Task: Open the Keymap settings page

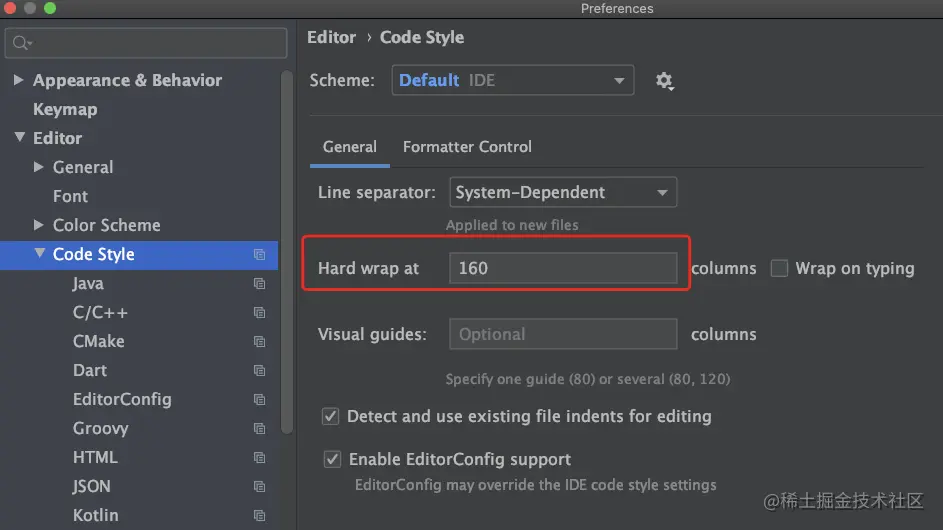Action: pos(65,109)
